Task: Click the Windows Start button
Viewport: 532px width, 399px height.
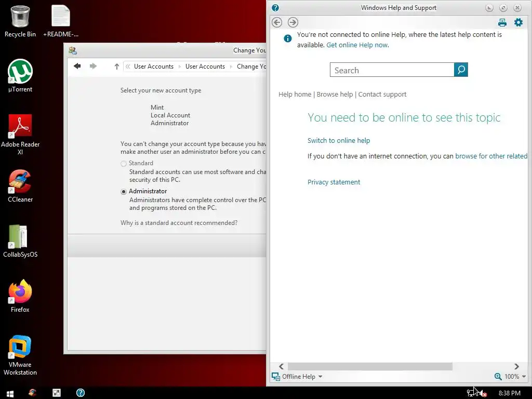Action: click(10, 393)
